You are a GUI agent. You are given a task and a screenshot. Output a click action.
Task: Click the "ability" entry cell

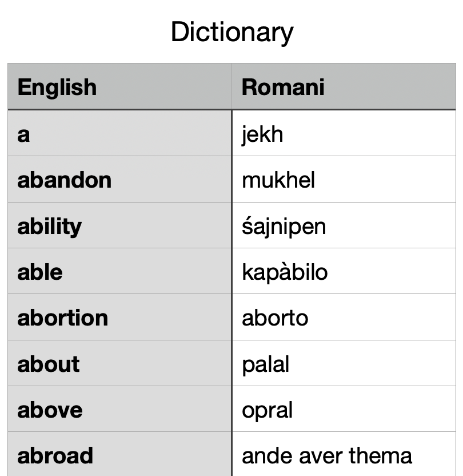pyautogui.click(x=119, y=225)
